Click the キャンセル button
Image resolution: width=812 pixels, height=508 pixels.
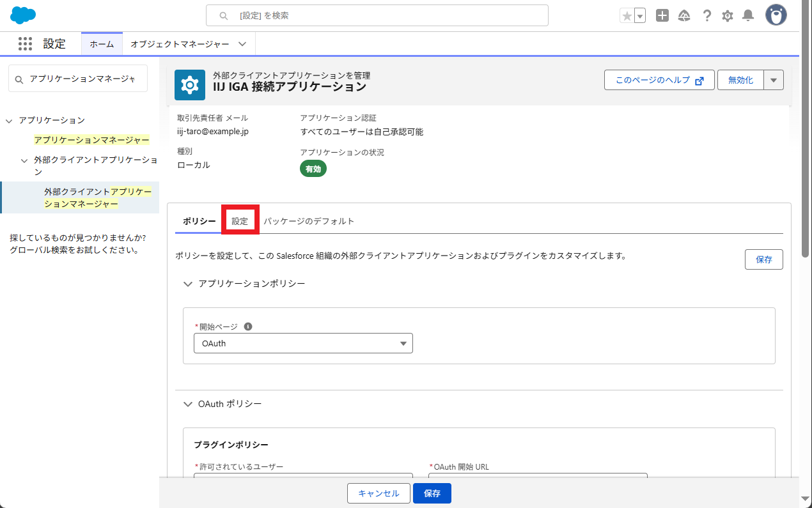(379, 493)
